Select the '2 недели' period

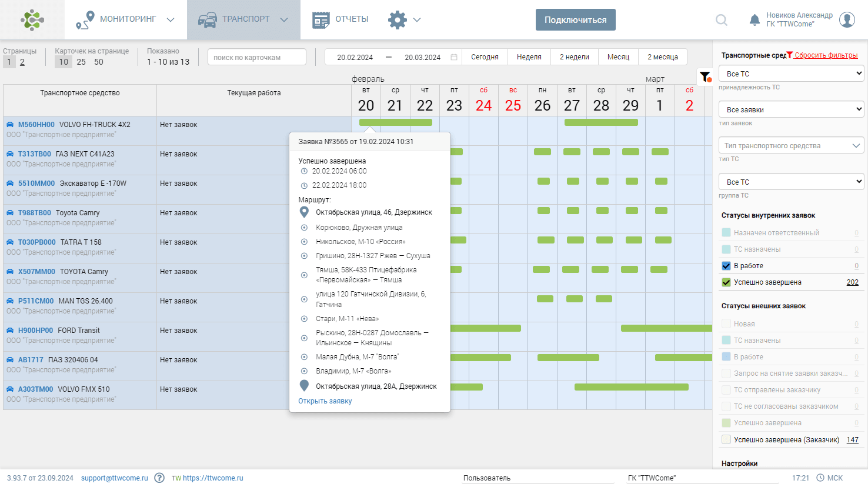pos(575,57)
